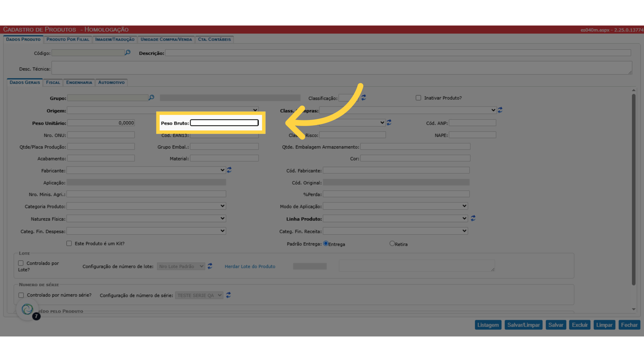The height and width of the screenshot is (362, 644).
Task: Click the Excluir button
Action: (580, 325)
